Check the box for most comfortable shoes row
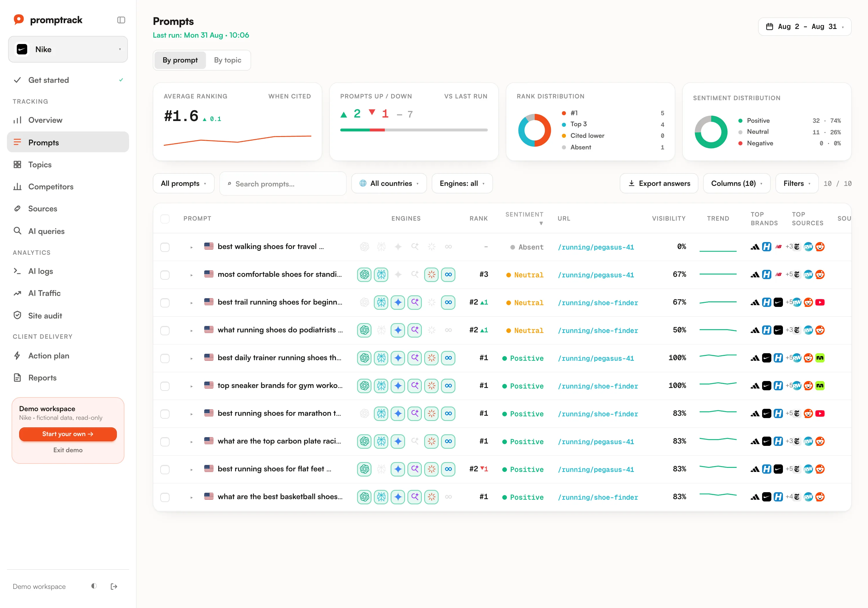The image size is (868, 608). point(165,275)
